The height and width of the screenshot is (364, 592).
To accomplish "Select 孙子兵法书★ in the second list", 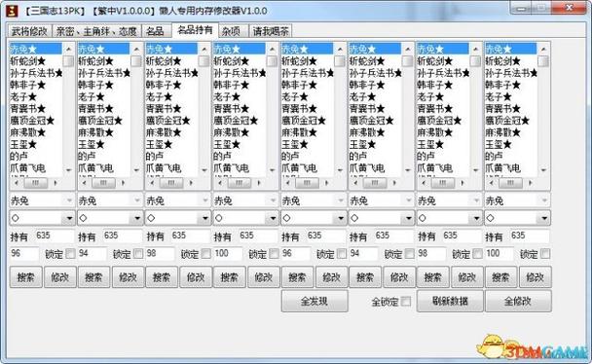I will 104,73.
